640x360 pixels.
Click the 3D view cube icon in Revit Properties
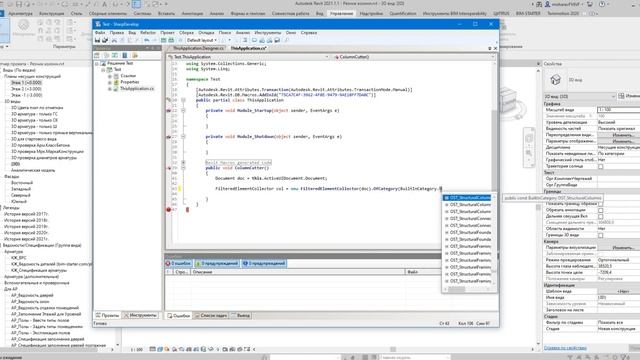[556, 80]
